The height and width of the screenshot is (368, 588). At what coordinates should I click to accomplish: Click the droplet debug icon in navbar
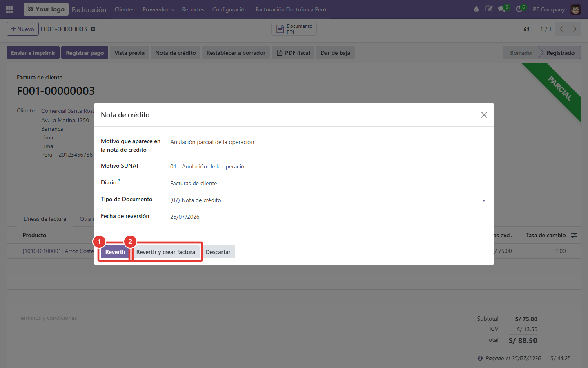pyautogui.click(x=476, y=9)
